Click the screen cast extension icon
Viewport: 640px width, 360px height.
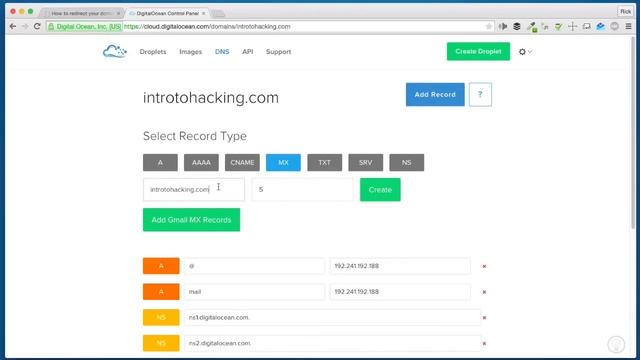[587, 27]
